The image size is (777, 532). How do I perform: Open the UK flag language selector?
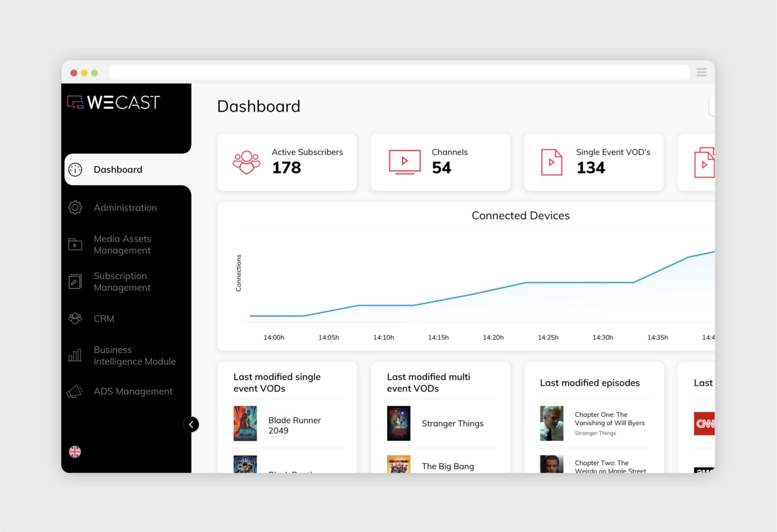tap(75, 451)
